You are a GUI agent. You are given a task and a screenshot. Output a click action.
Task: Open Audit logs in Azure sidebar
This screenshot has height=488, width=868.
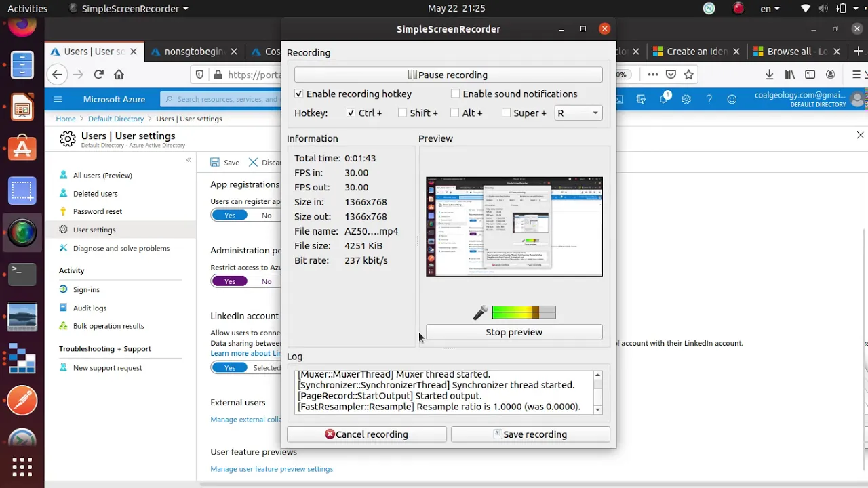pos(90,308)
